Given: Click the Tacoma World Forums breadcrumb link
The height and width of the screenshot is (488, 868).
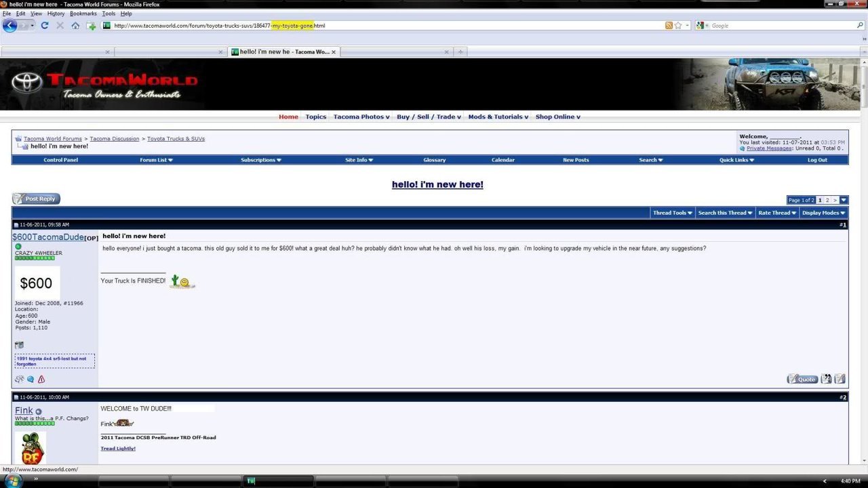Looking at the screenshot, I should (x=53, y=139).
